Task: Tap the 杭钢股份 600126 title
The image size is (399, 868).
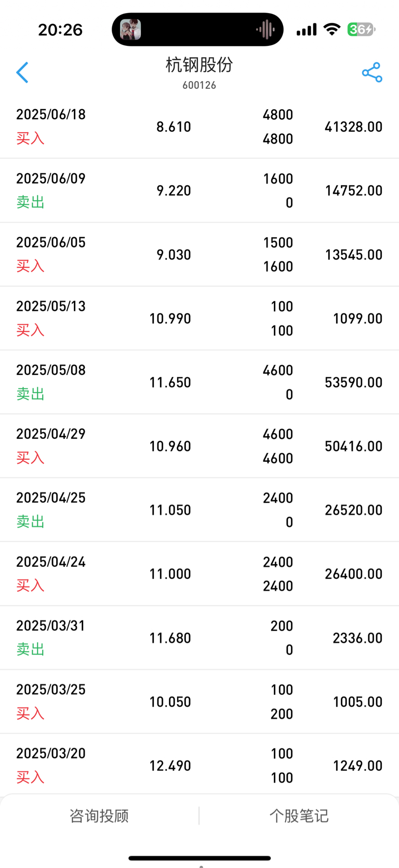Action: click(x=199, y=72)
